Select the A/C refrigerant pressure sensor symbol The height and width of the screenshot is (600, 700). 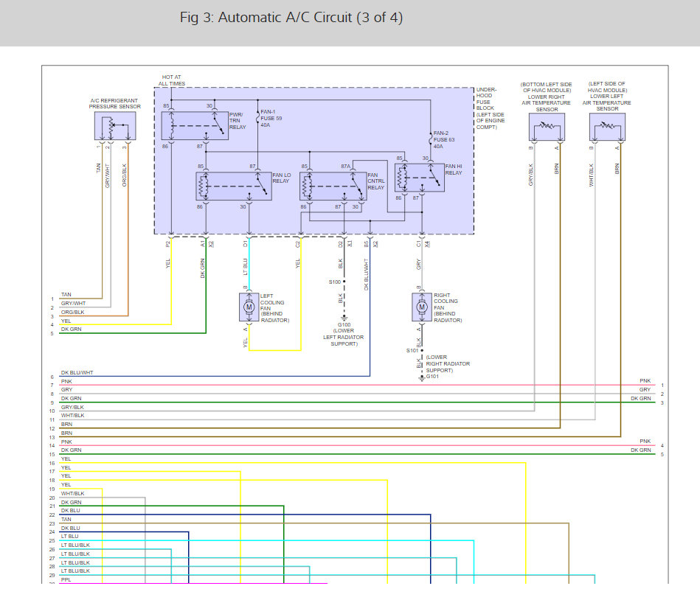tap(113, 127)
